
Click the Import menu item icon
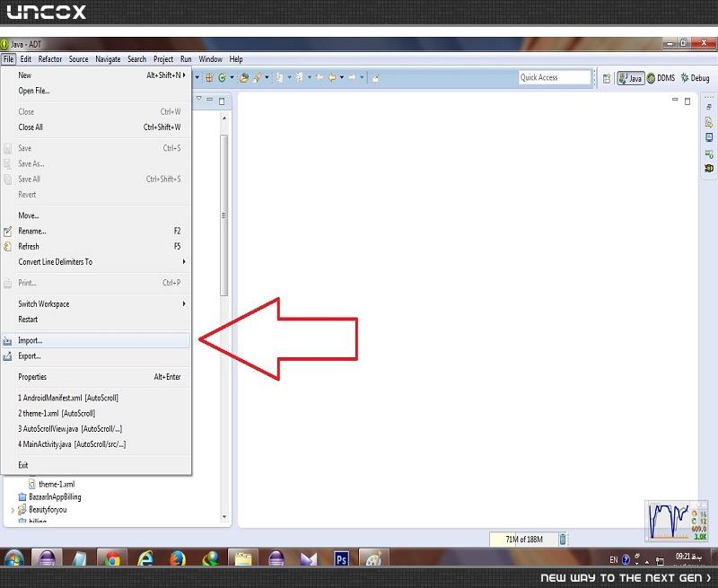[x=7, y=341]
